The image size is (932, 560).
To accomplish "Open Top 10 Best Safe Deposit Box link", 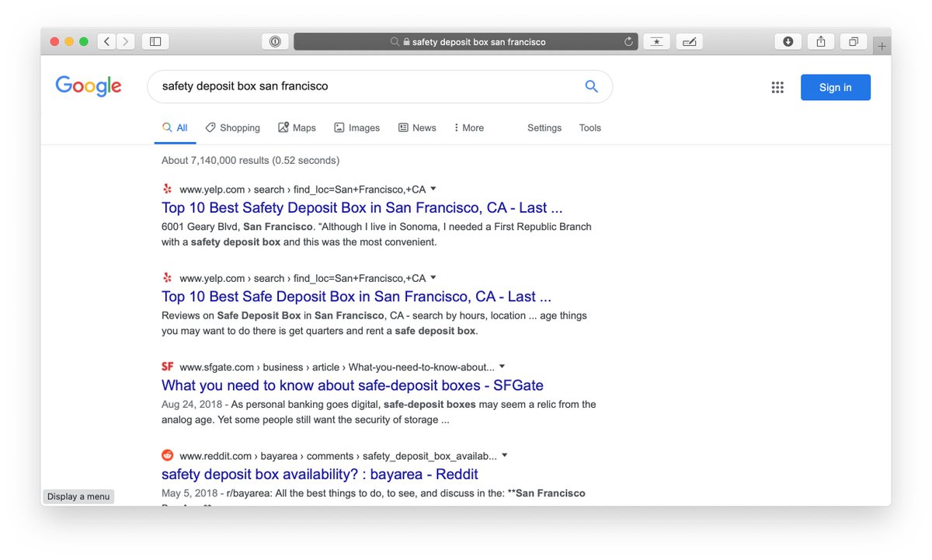I will tap(356, 297).
